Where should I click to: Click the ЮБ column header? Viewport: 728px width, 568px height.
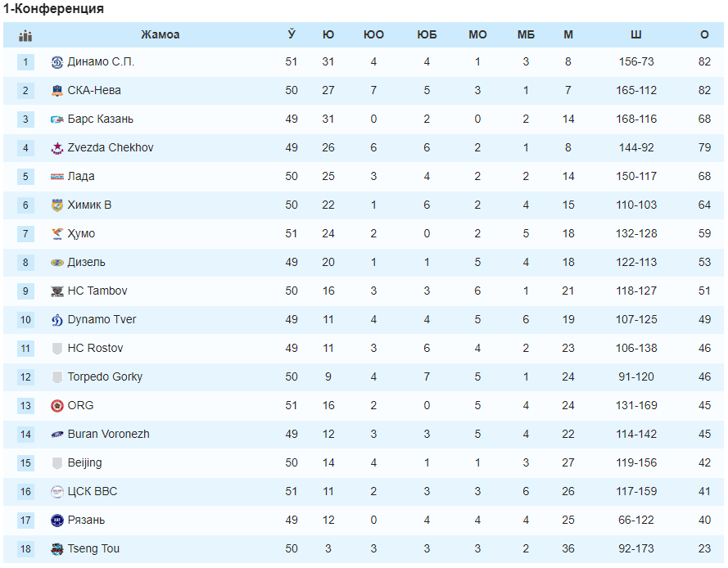click(427, 35)
